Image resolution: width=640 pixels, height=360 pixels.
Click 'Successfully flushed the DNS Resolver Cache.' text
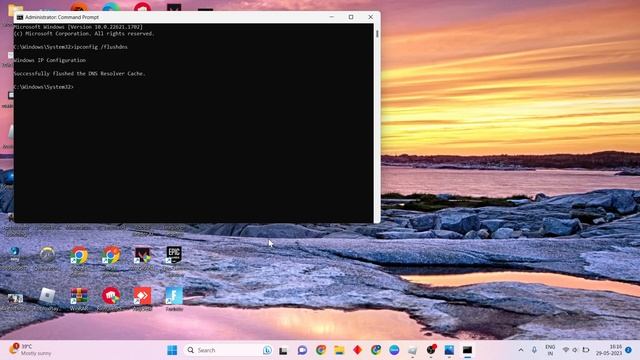click(x=80, y=73)
